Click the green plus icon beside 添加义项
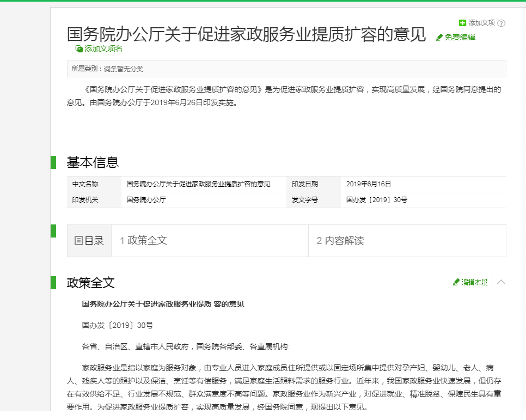The height and width of the screenshot is (420, 526). coord(462,23)
